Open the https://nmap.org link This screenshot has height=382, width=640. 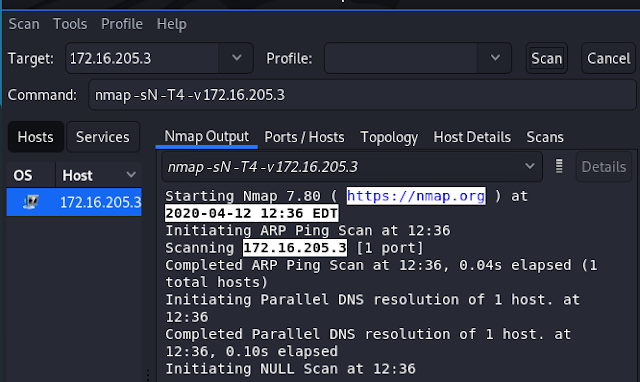coord(416,196)
